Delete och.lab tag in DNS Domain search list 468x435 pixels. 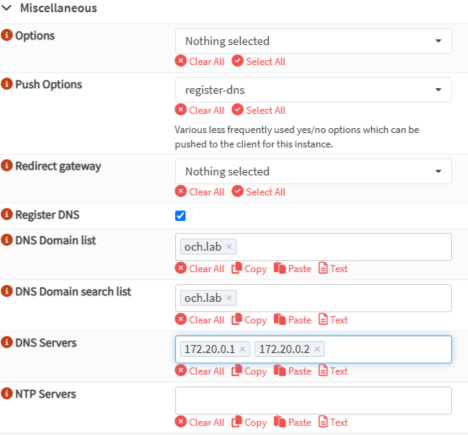[229, 298]
